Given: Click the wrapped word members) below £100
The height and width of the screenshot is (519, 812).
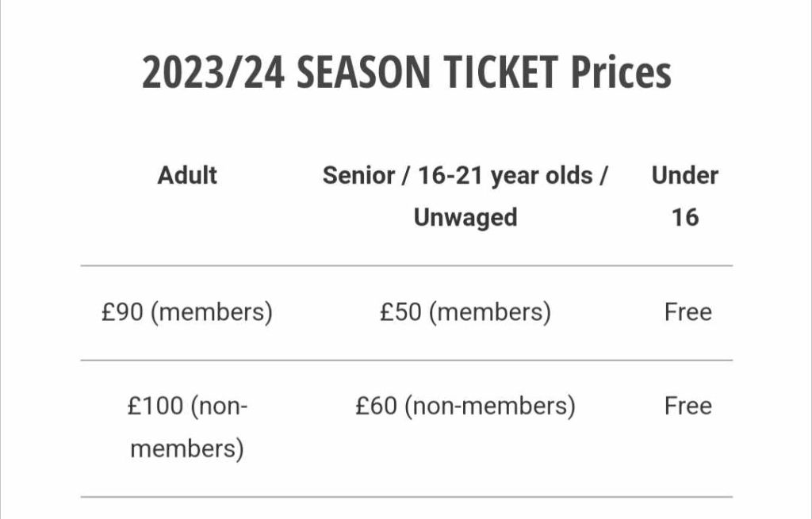Looking at the screenshot, I should pos(187,449).
